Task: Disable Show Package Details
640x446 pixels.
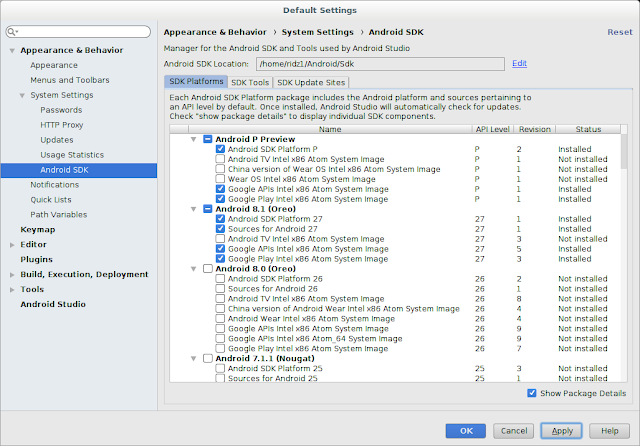Action: click(531, 393)
